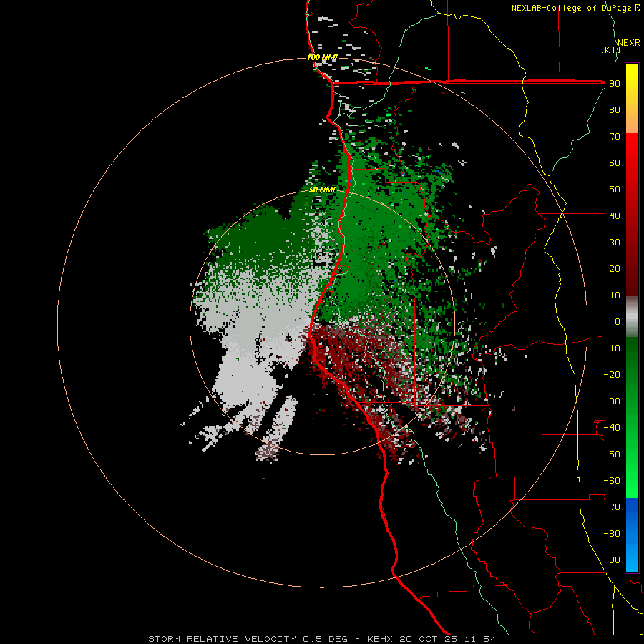Image resolution: width=644 pixels, height=644 pixels.
Task: Click the 0.5 DEG elevation text in footer
Action: (326, 639)
